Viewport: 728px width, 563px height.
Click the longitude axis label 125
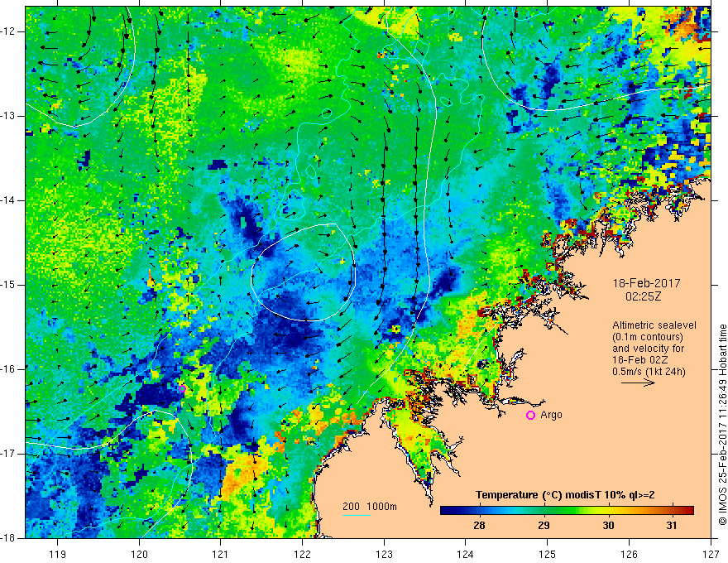click(548, 554)
